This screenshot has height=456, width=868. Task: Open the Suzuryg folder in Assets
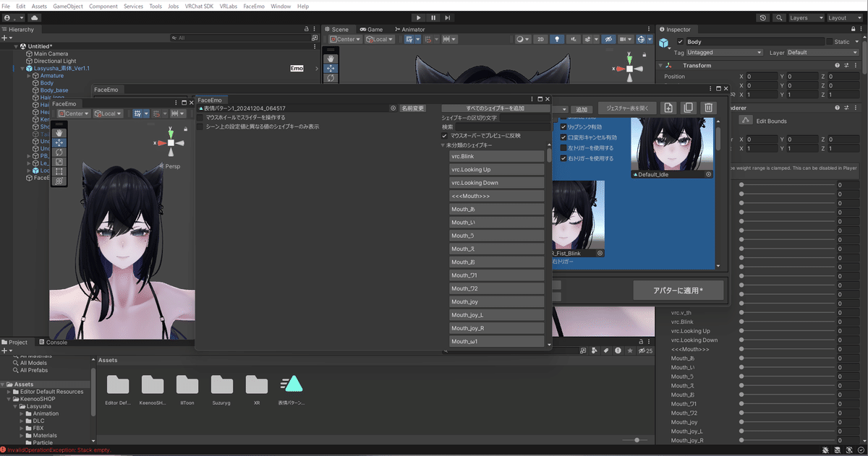[222, 384]
